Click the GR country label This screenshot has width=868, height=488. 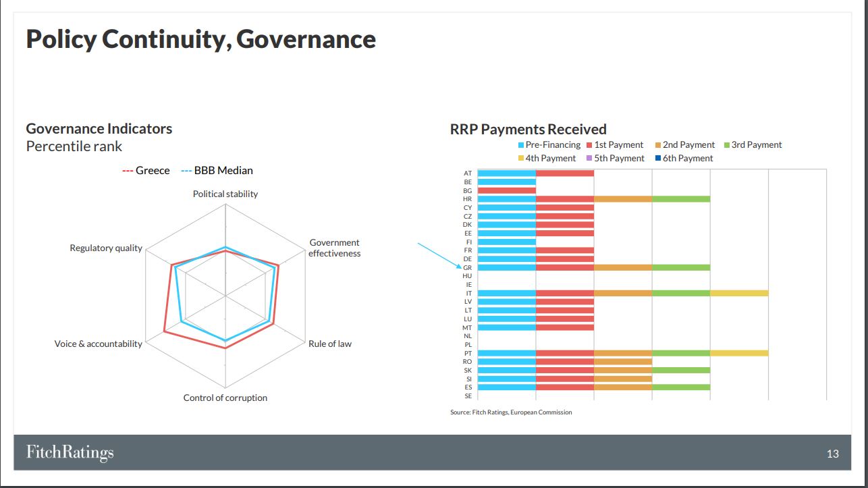click(x=468, y=268)
